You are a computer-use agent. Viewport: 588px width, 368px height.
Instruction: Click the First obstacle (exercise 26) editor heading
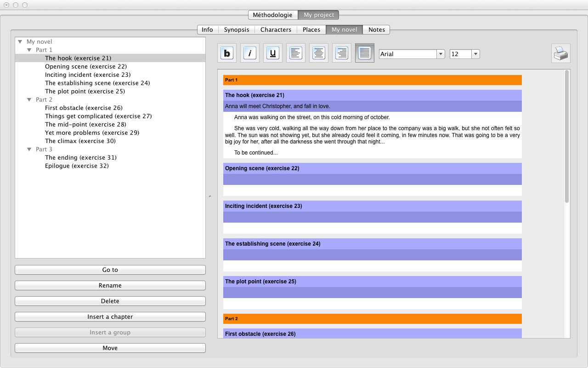(x=373, y=333)
